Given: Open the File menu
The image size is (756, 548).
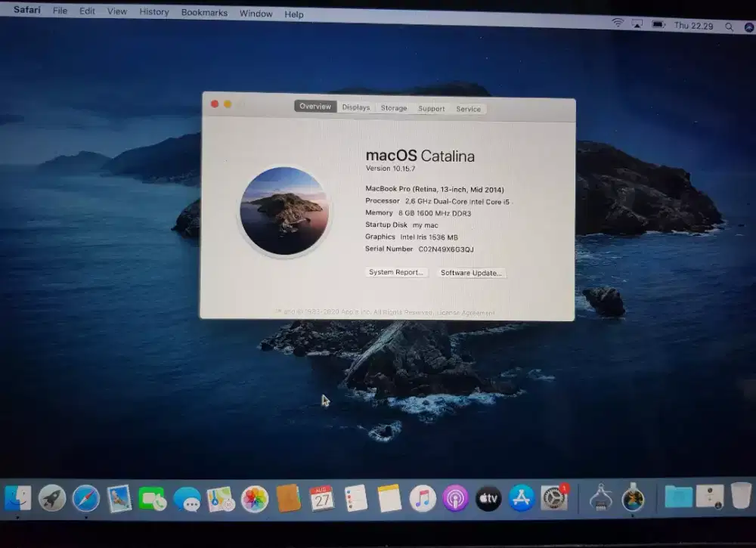Looking at the screenshot, I should (60, 11).
